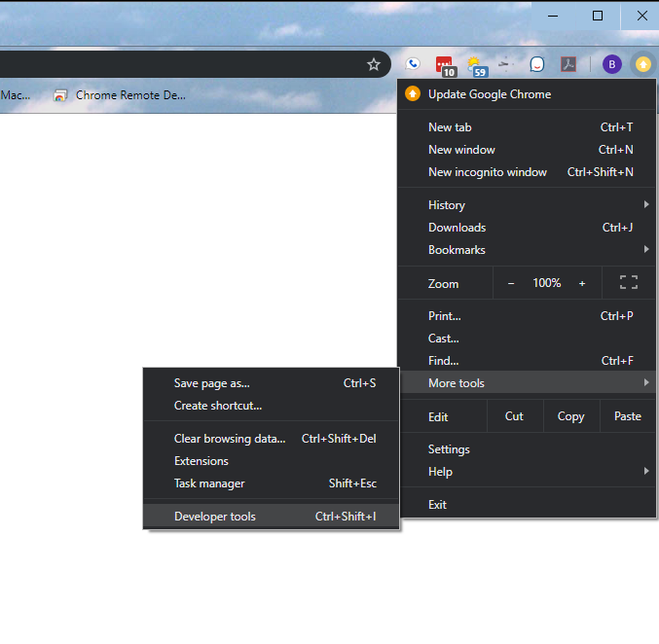This screenshot has height=644, width=659.
Task: Choose New window
Action: pyautogui.click(x=527, y=150)
